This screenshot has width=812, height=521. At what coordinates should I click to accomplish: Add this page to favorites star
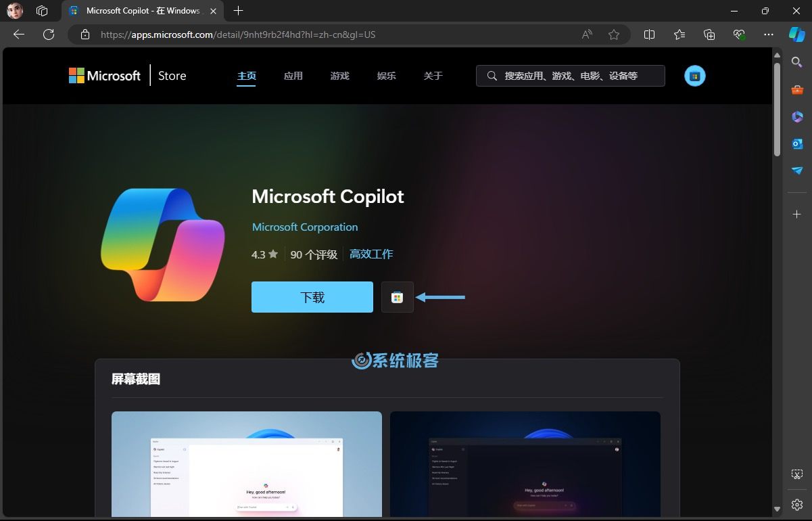coord(614,35)
